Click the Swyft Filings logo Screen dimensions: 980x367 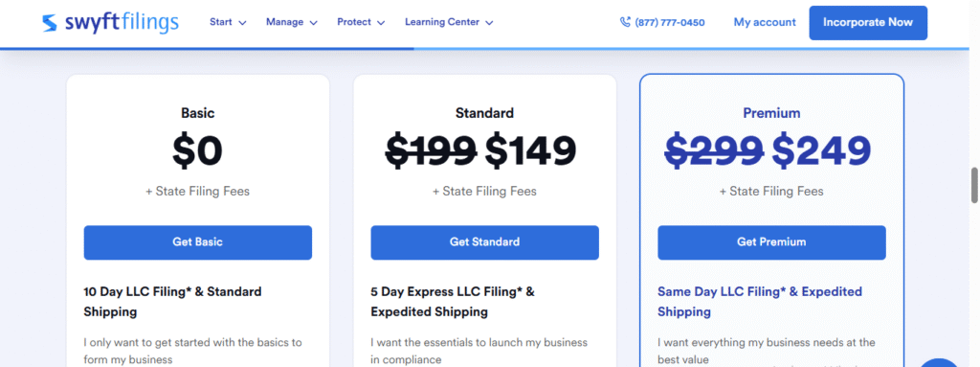click(111, 23)
